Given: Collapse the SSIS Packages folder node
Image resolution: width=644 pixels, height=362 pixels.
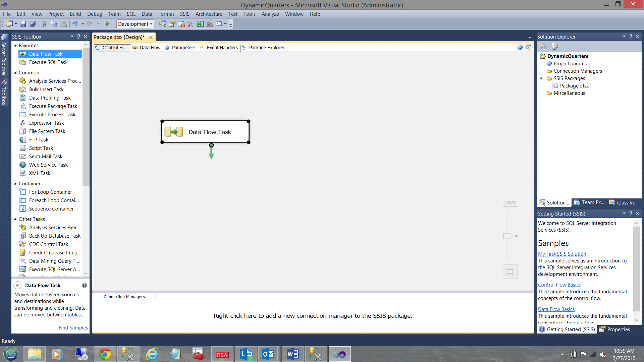Looking at the screenshot, I should pyautogui.click(x=541, y=78).
